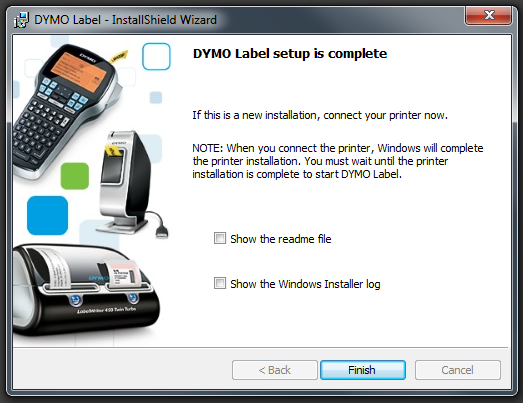Click the InstallShield icon in title bar
The width and height of the screenshot is (523, 403).
point(21,20)
